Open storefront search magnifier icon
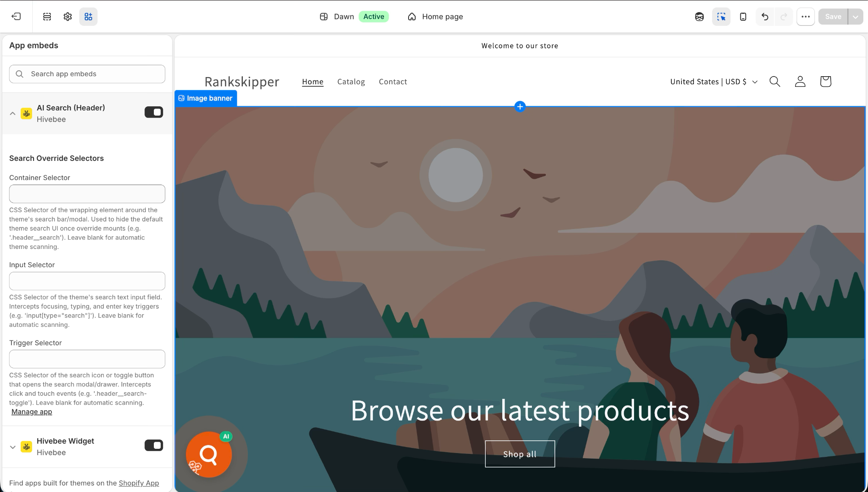This screenshot has height=492, width=868. pyautogui.click(x=775, y=81)
